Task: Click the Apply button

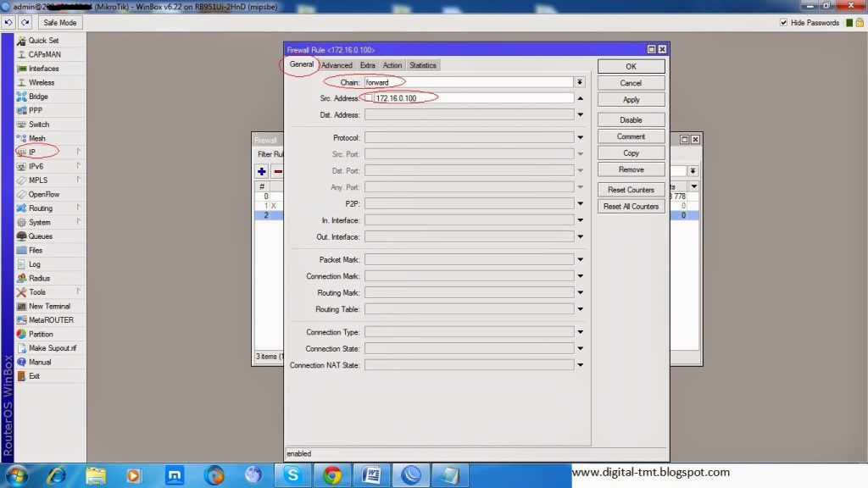Action: (x=631, y=100)
